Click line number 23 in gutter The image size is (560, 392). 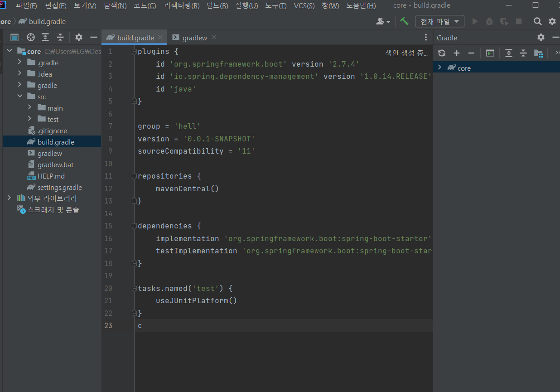click(108, 325)
